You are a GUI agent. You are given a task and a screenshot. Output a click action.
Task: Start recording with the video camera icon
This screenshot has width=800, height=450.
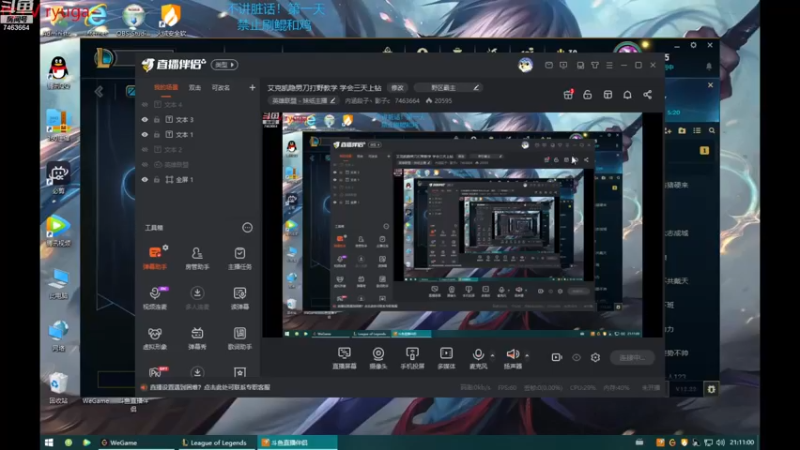557,358
